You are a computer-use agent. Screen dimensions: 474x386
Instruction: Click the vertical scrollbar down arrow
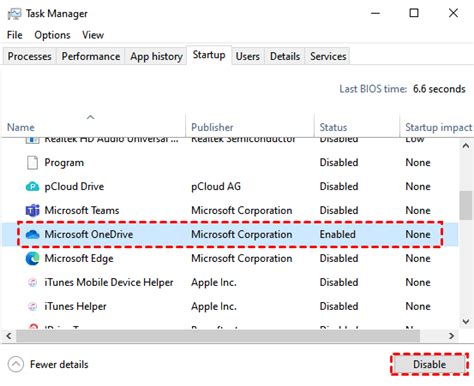466,322
